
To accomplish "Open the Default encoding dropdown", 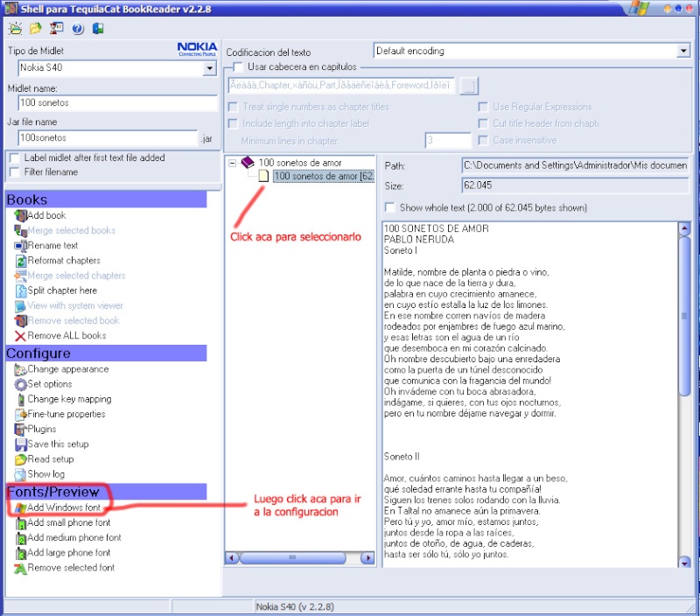I will [x=683, y=52].
